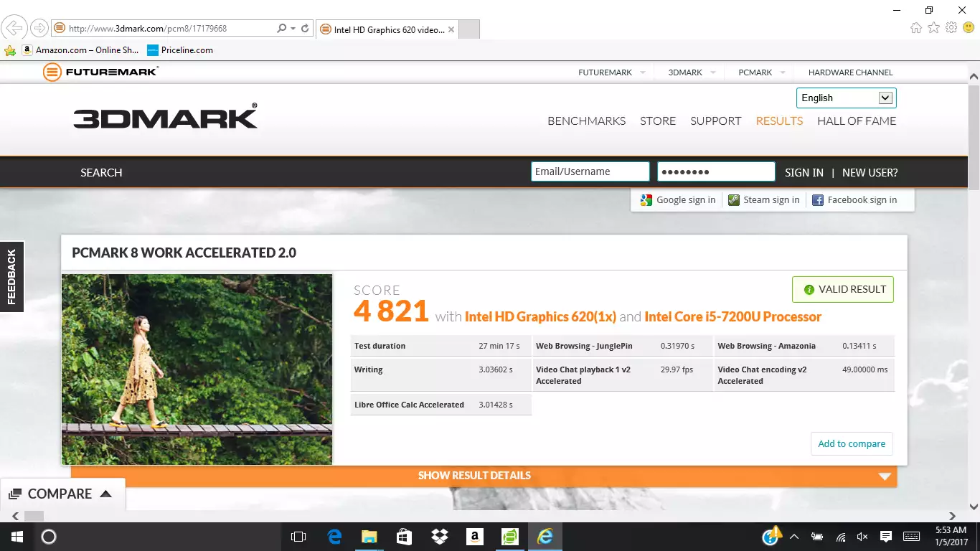This screenshot has height=551, width=980.
Task: Expand the Futuremark top menu dropdown
Action: click(x=642, y=72)
